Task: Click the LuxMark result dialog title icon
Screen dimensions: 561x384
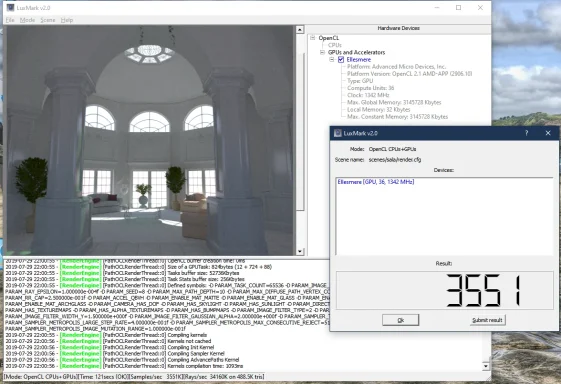Action: pos(337,133)
